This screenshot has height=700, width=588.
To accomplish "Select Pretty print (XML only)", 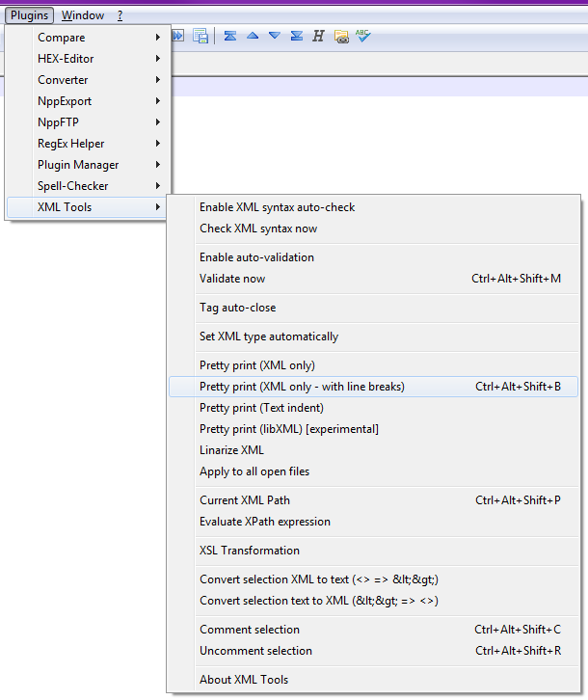I will (x=373, y=365).
